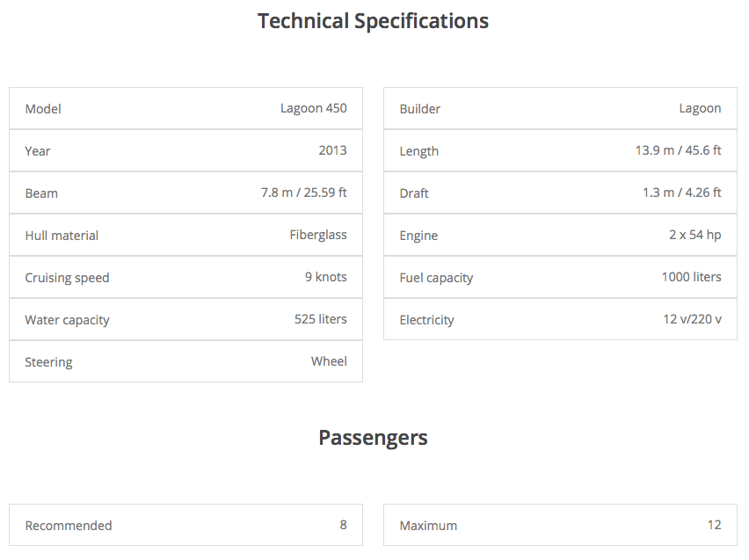The width and height of the screenshot is (749, 560).
Task: Select the Recommended 8 passengers row
Action: click(x=185, y=526)
